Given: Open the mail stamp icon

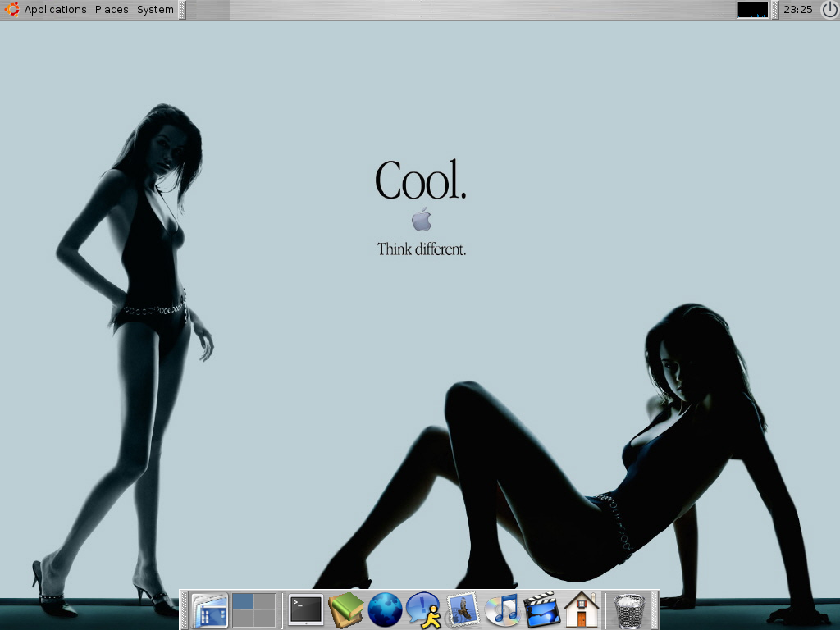Looking at the screenshot, I should (462, 609).
